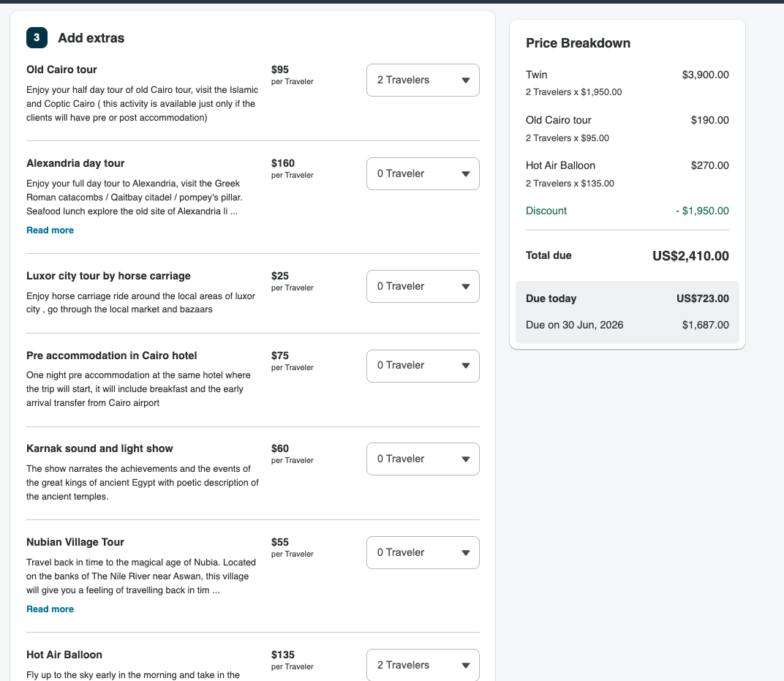Expand Nubian Village Tour traveler dropdown
The height and width of the screenshot is (681, 784).
coord(423,552)
